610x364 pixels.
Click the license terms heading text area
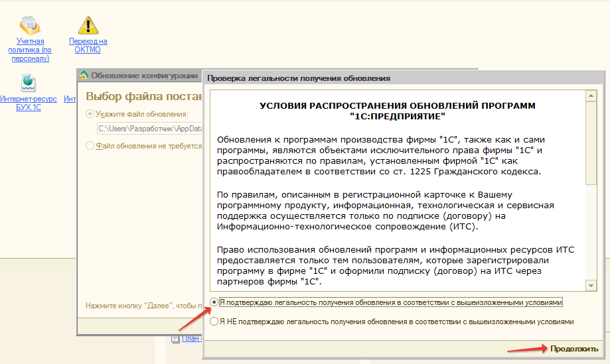[397, 110]
